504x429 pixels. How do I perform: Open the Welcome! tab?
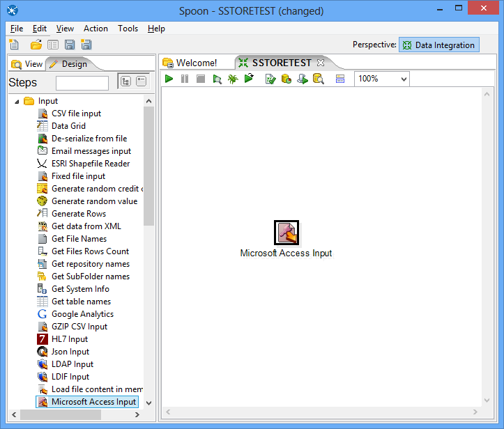(x=190, y=63)
